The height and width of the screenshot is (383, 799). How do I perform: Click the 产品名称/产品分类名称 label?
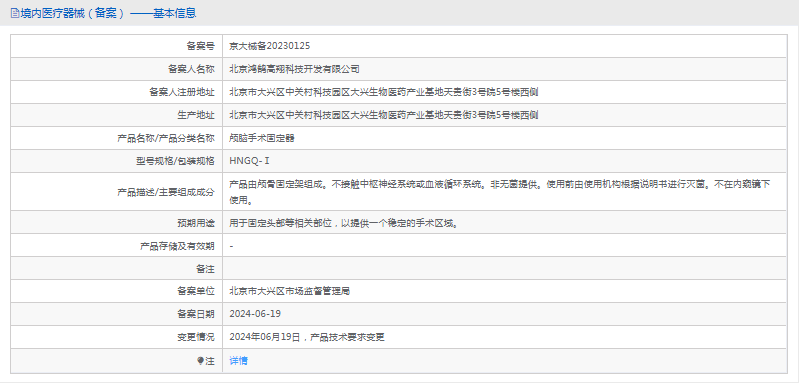coord(166,138)
